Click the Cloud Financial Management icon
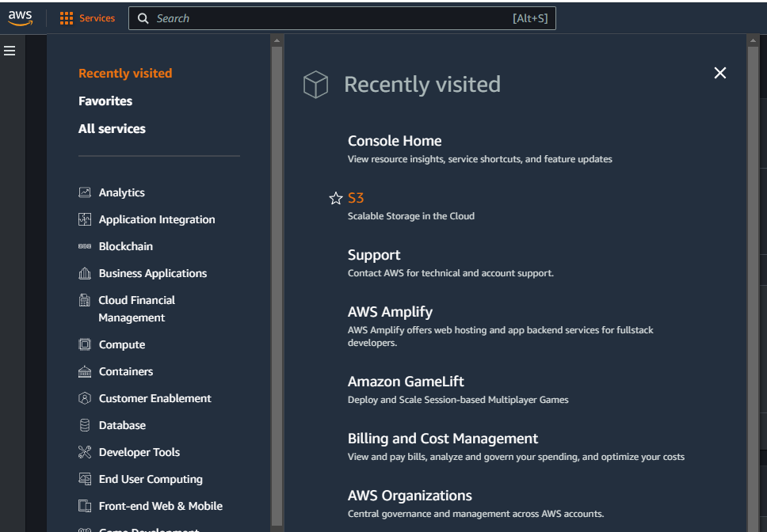The image size is (767, 532). (x=85, y=300)
